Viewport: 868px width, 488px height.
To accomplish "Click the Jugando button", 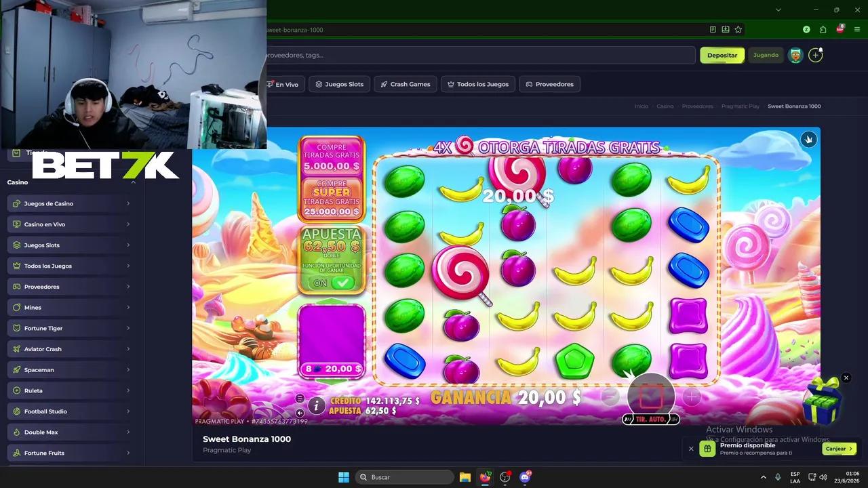I will point(766,55).
